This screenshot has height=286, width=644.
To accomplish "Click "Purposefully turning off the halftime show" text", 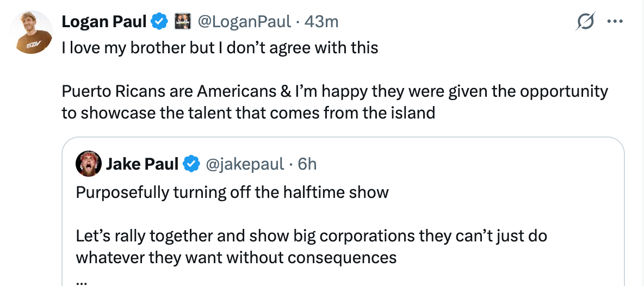I will coord(232,192).
